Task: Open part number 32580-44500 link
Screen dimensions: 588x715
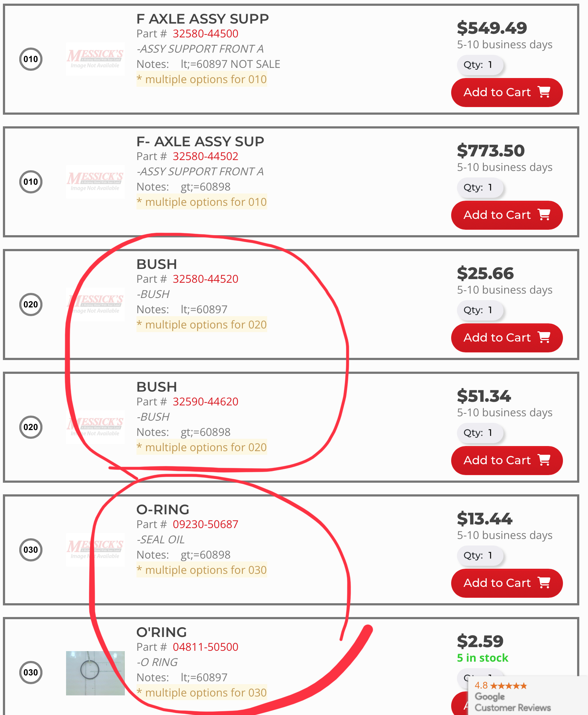Action: pos(205,34)
